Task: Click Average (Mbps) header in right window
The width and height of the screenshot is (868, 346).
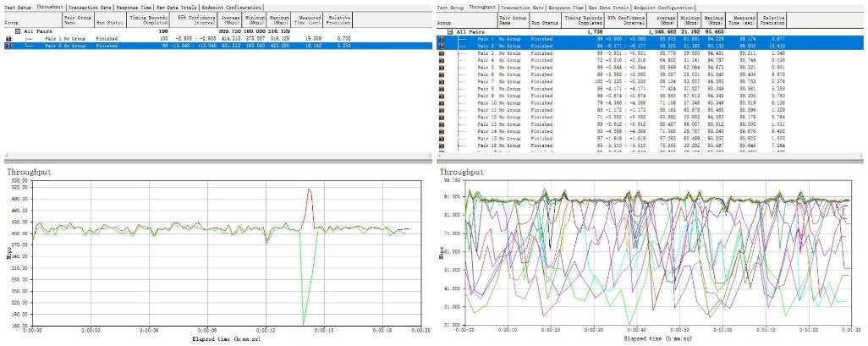Action: click(663, 20)
